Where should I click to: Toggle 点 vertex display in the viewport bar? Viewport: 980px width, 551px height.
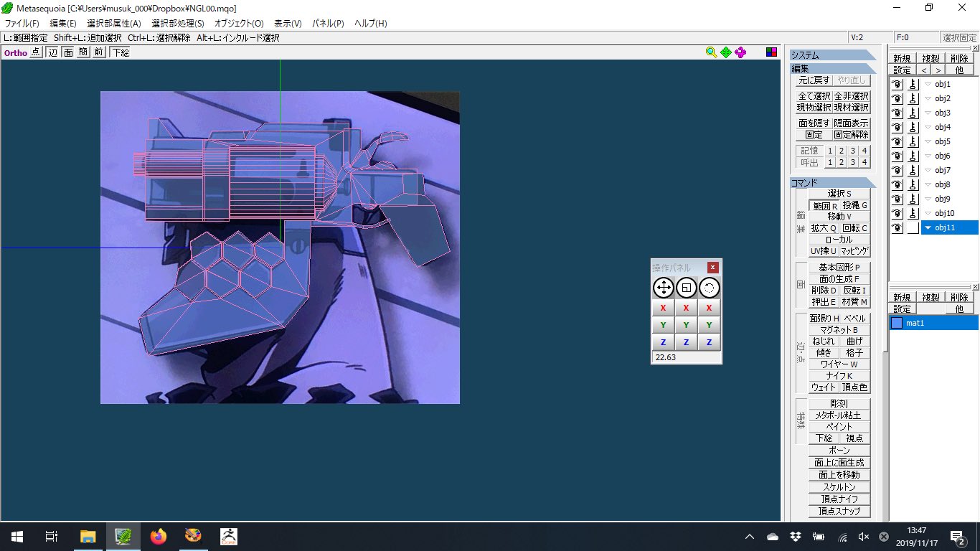coord(36,52)
